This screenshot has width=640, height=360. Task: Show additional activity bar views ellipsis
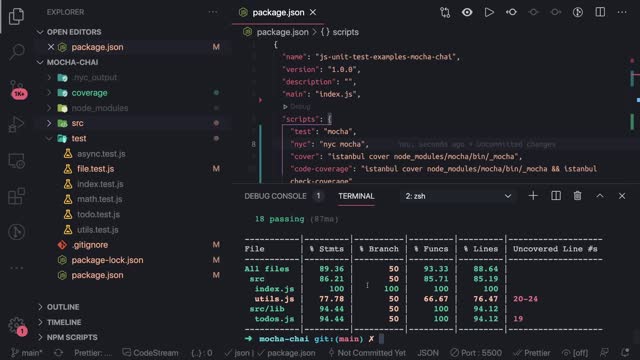pos(16,268)
